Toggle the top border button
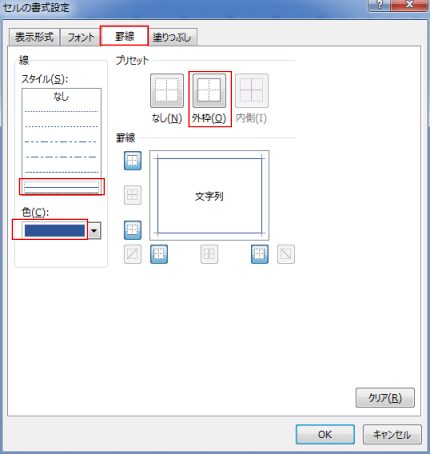Screen dimensions: 430x454 (x=133, y=161)
